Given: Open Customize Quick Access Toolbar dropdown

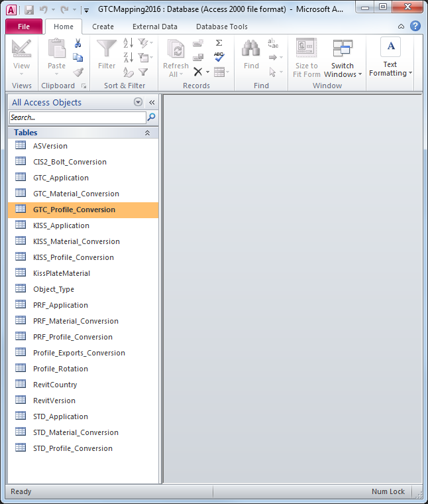Looking at the screenshot, I should [x=86, y=11].
